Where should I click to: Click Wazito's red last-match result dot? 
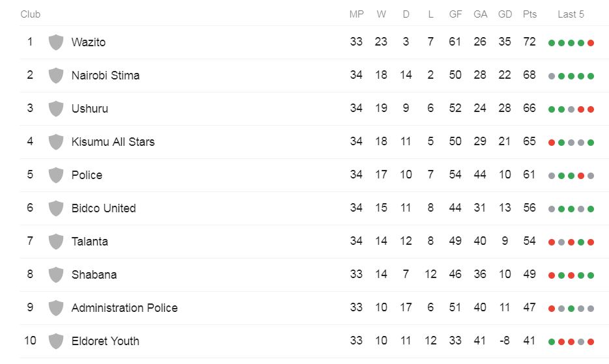point(591,43)
